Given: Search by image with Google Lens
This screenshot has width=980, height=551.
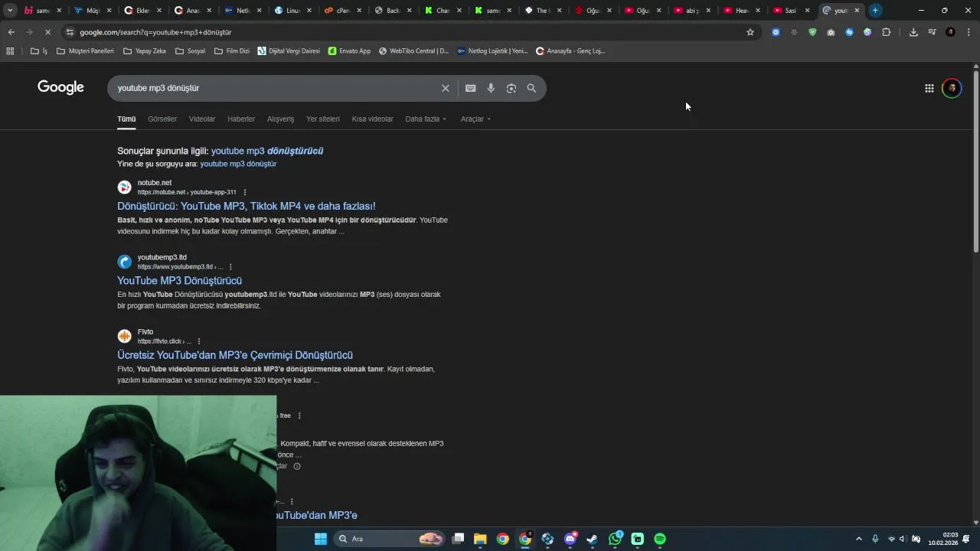Looking at the screenshot, I should (x=511, y=88).
